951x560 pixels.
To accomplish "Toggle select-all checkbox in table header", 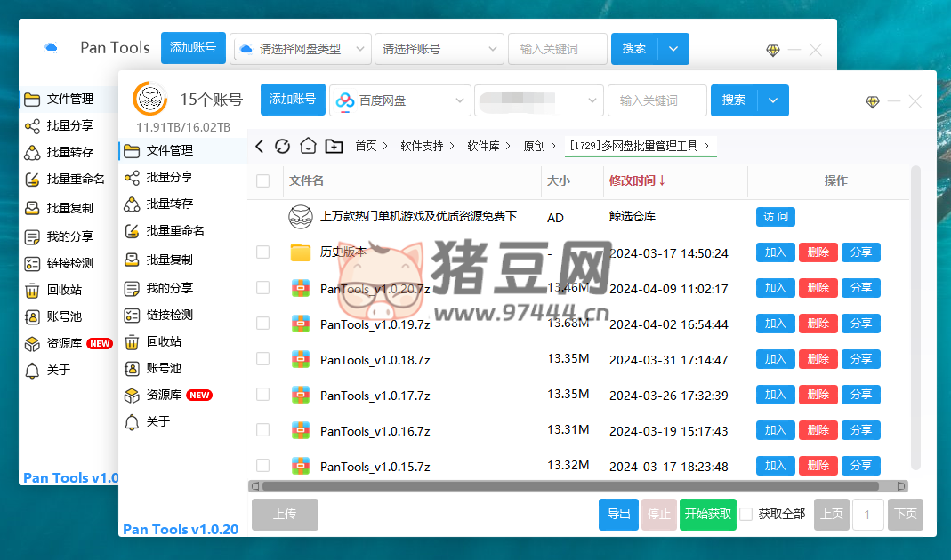I will (262, 180).
